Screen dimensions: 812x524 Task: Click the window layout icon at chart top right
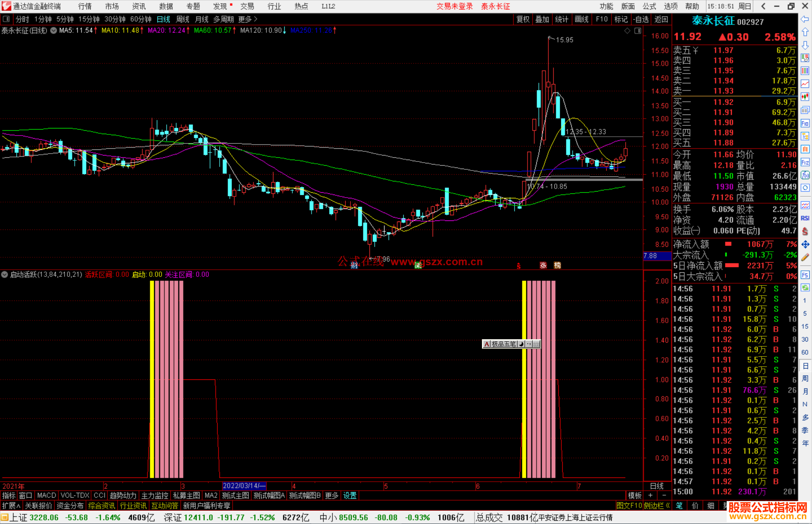[x=638, y=31]
